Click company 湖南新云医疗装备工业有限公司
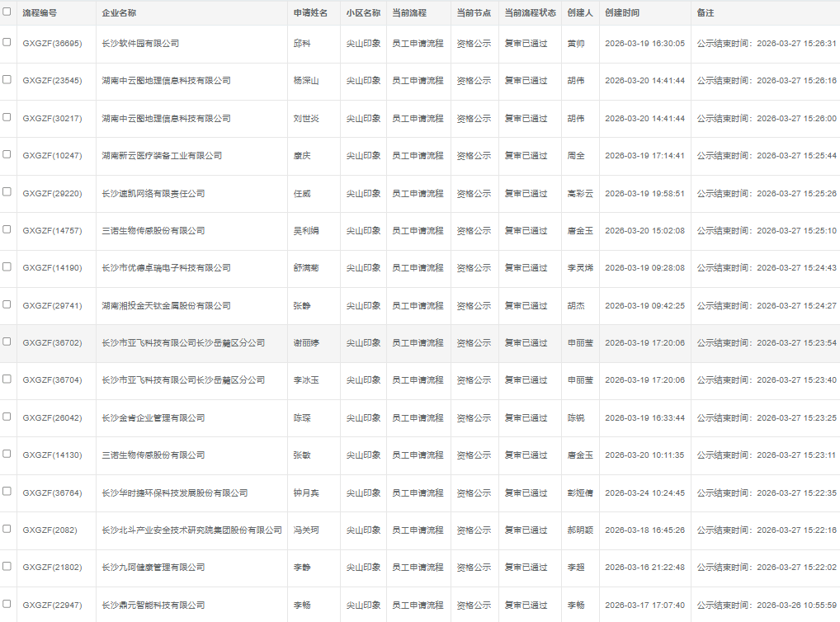The height and width of the screenshot is (622, 840). coord(162,156)
